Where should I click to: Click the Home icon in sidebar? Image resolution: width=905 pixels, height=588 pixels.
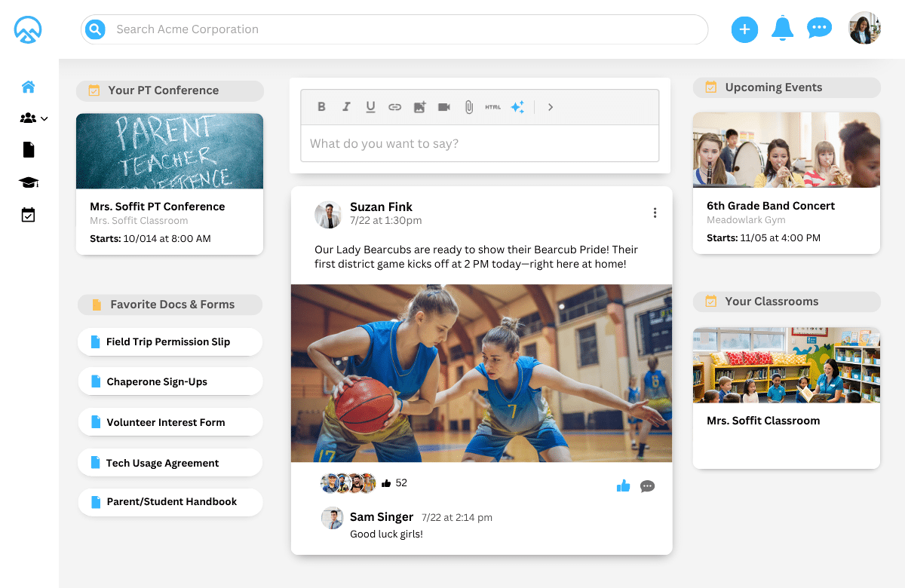click(29, 87)
